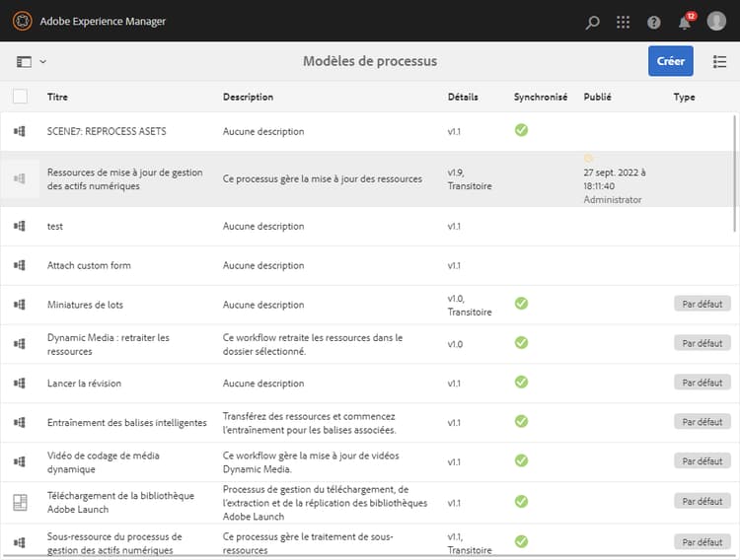Click synchronized checkmark of Téléchargement row

(521, 501)
